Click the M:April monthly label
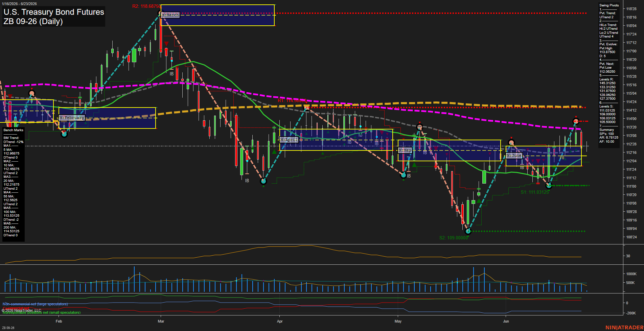The height and width of the screenshot is (331, 644). tap(289, 140)
